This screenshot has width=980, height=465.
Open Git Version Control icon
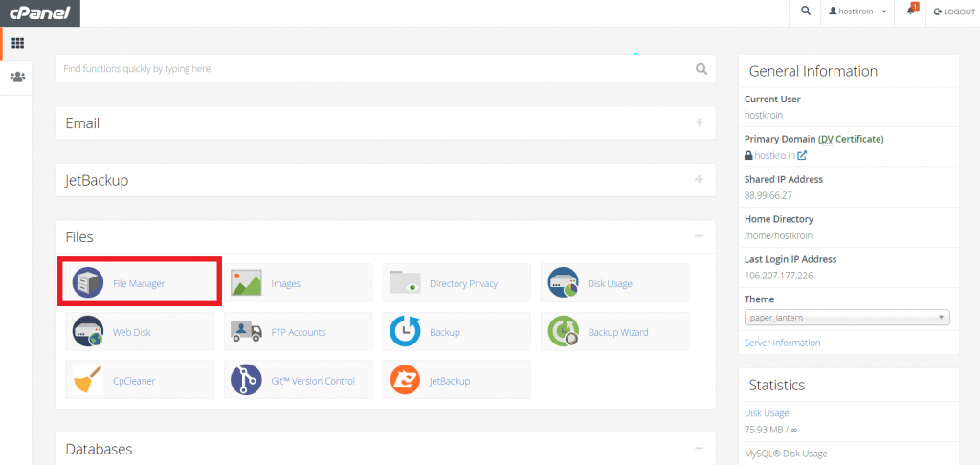tap(246, 380)
